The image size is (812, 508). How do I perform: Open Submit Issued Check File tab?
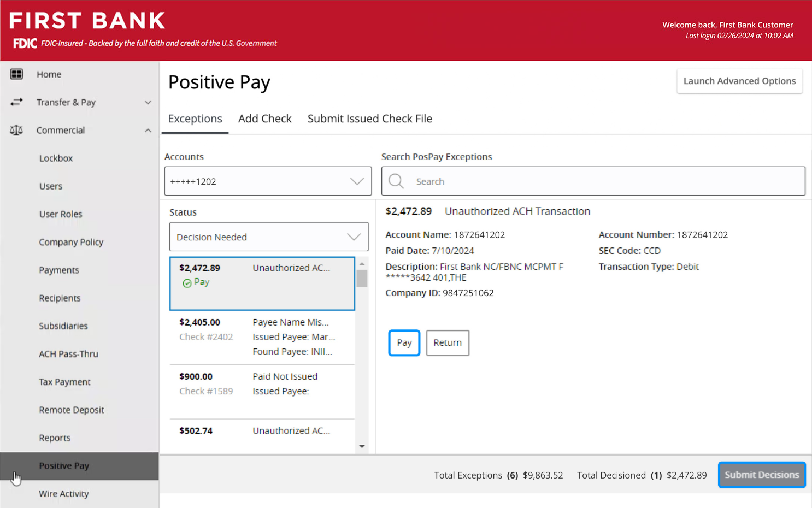point(369,119)
